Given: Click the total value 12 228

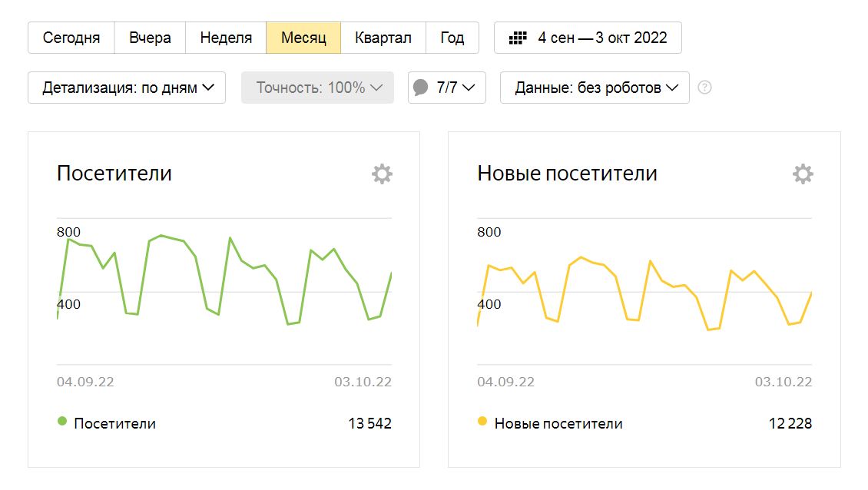Looking at the screenshot, I should [790, 423].
